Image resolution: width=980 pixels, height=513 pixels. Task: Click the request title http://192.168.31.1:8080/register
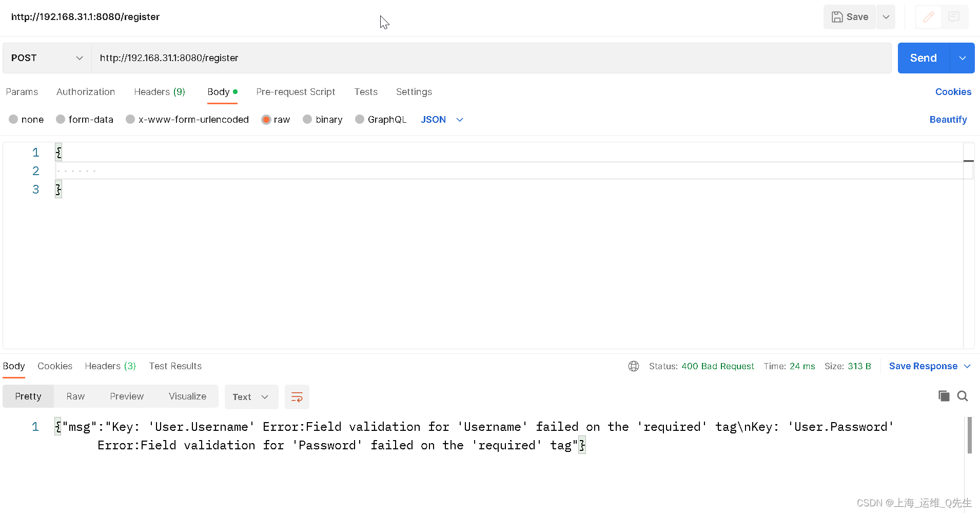(85, 17)
